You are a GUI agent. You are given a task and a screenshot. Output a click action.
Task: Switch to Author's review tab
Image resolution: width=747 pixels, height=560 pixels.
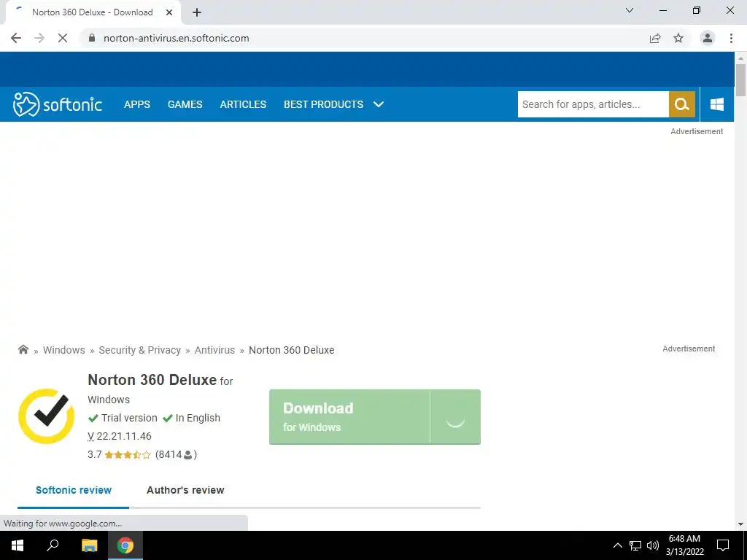pos(185,490)
